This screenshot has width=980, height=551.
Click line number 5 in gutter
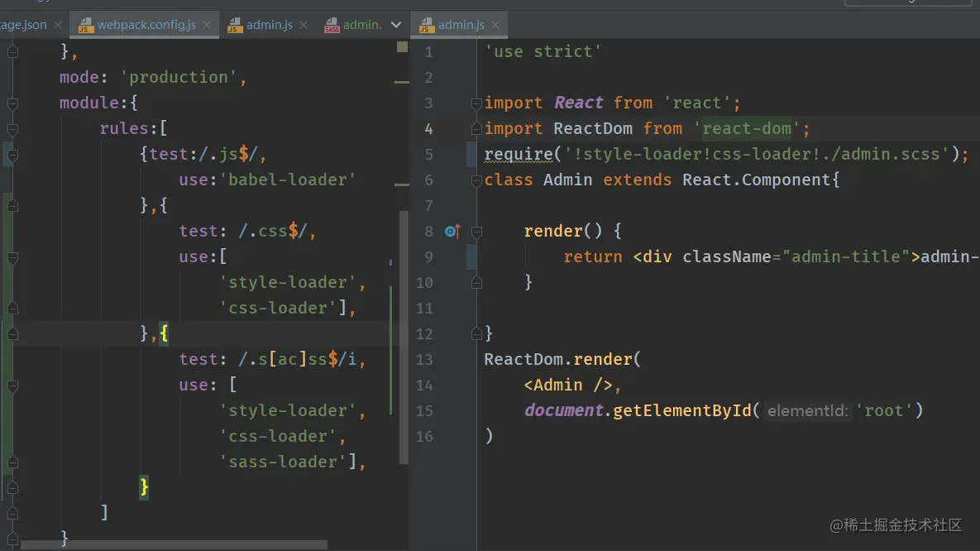click(x=428, y=155)
